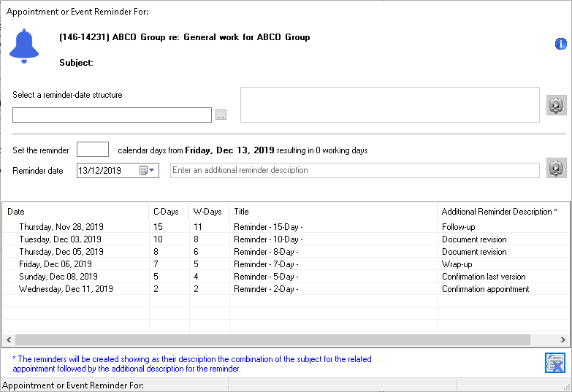Click the Additional Reminder Description column header
The height and width of the screenshot is (392, 572).
pyautogui.click(x=503, y=212)
